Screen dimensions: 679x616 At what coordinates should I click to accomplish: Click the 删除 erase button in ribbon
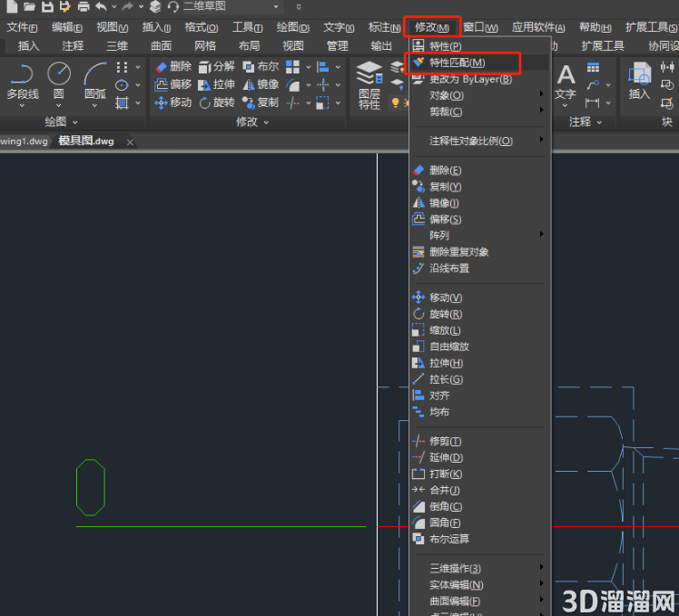point(173,66)
